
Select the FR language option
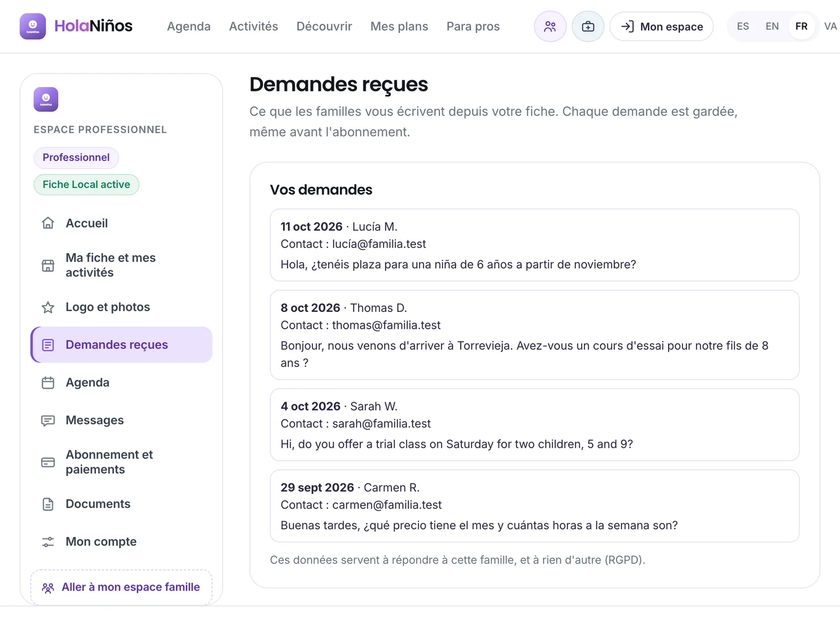(x=801, y=26)
